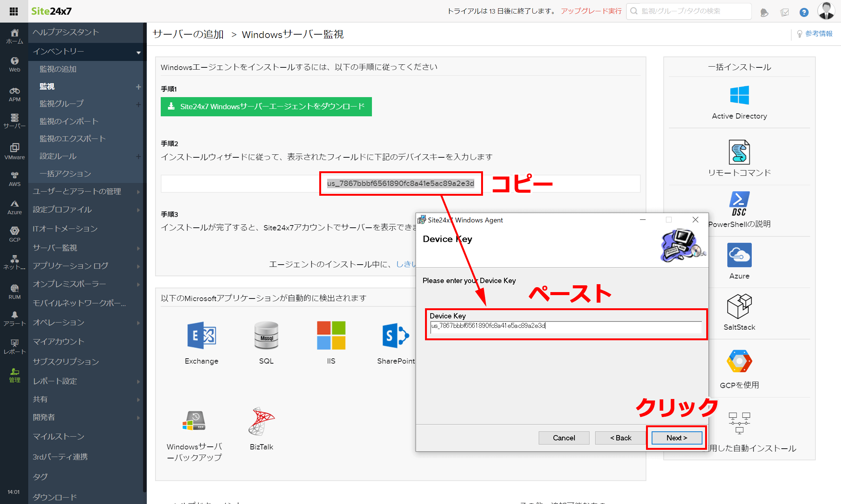Click Next in the agent installer

pos(676,438)
